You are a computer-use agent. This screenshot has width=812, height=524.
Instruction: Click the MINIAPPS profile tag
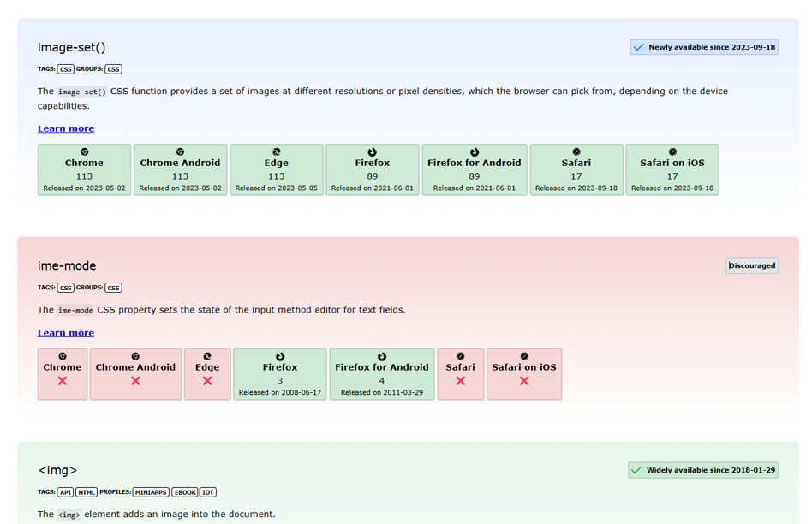pos(151,492)
